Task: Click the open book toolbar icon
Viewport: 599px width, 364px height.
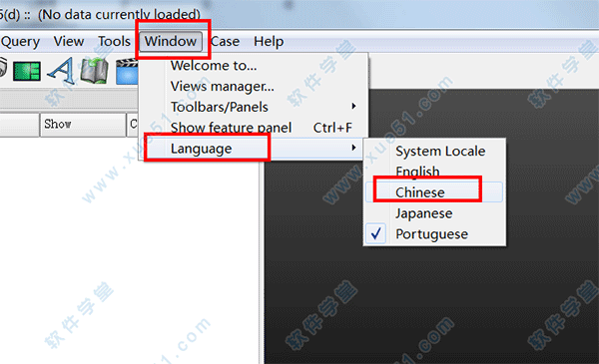Action: (x=94, y=70)
